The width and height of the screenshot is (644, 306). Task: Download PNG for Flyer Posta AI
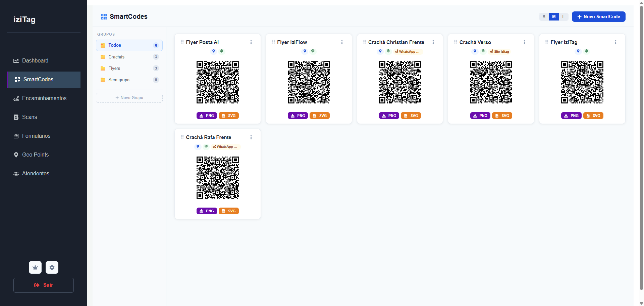point(207,116)
